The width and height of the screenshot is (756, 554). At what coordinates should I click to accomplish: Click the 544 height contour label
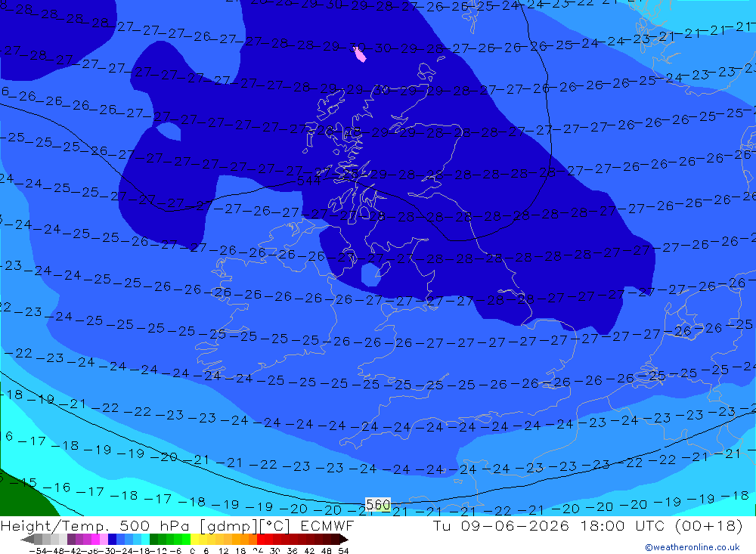[309, 181]
